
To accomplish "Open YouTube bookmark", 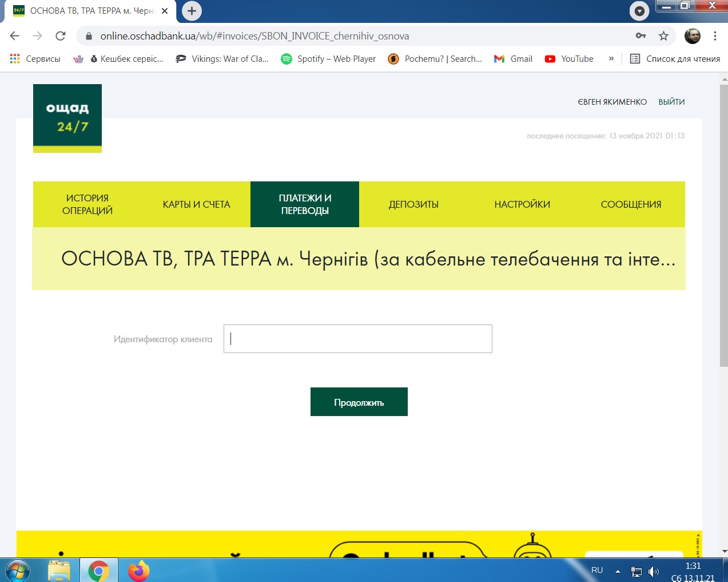I will (569, 59).
